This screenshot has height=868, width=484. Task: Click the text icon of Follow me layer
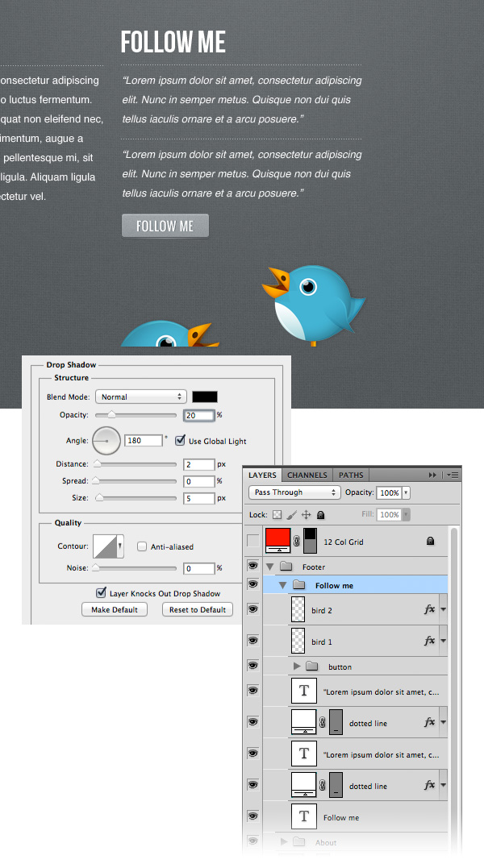click(304, 816)
